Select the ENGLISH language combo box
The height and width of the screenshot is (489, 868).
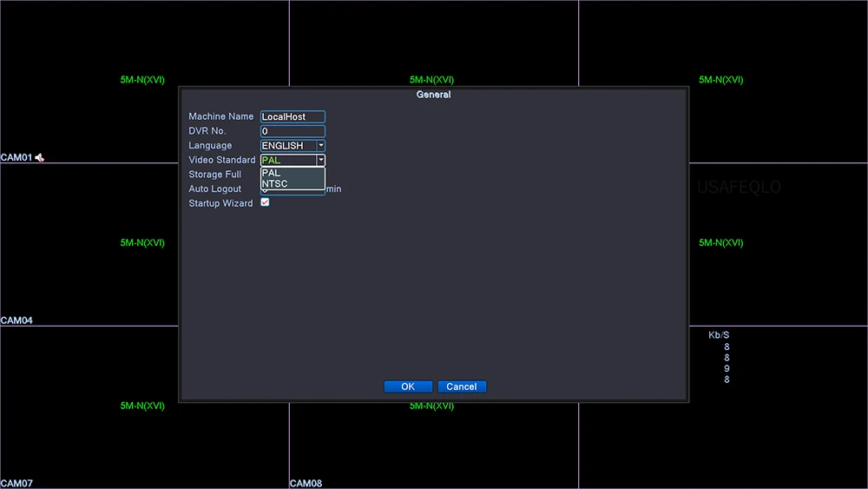(x=288, y=146)
